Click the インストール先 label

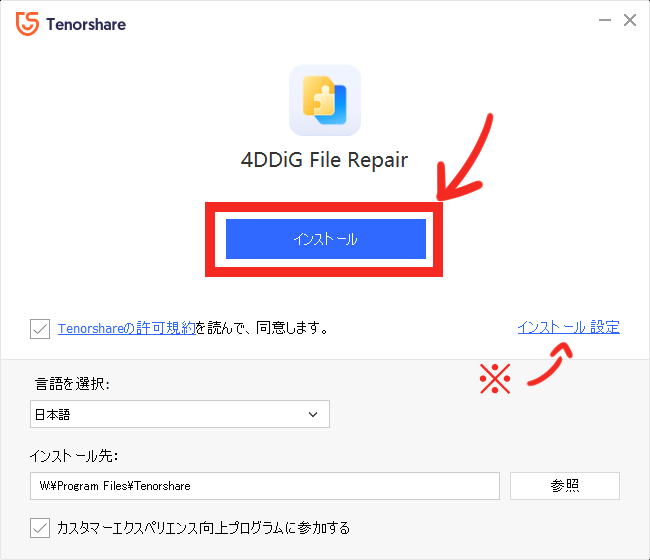pyautogui.click(x=74, y=456)
